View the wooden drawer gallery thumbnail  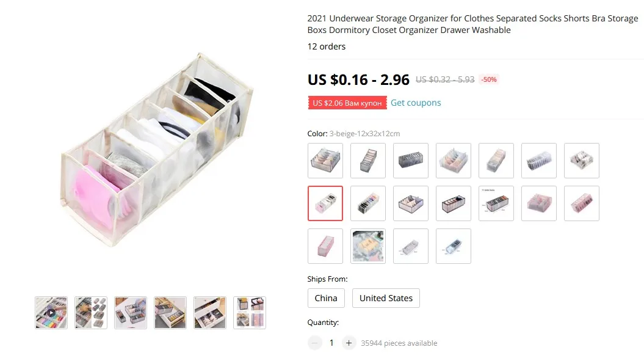coord(170,313)
